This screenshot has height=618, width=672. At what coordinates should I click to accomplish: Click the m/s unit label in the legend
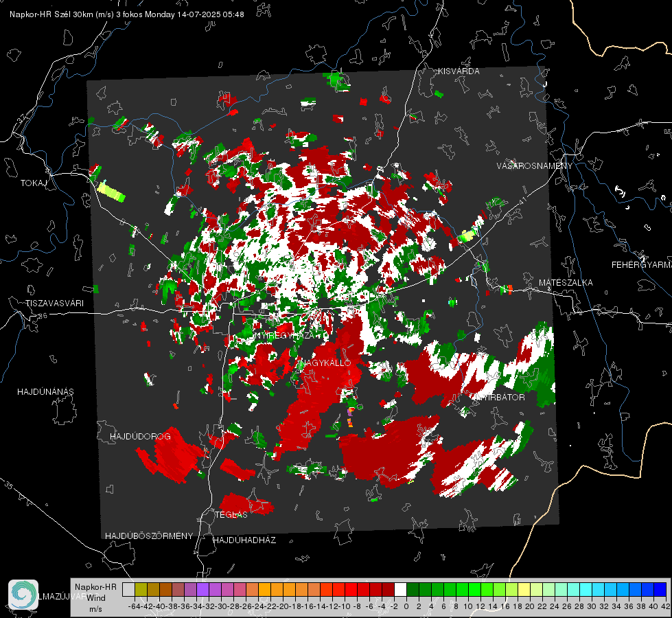coord(95,609)
